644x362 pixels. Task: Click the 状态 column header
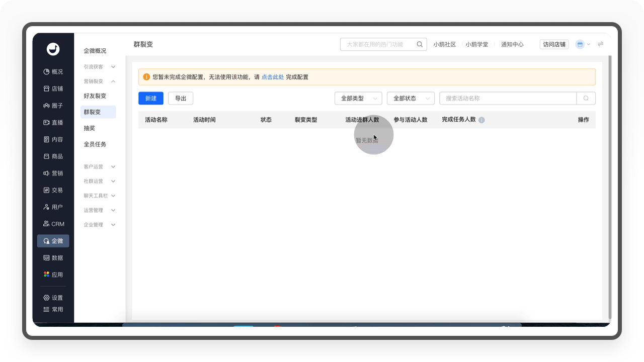coord(266,120)
